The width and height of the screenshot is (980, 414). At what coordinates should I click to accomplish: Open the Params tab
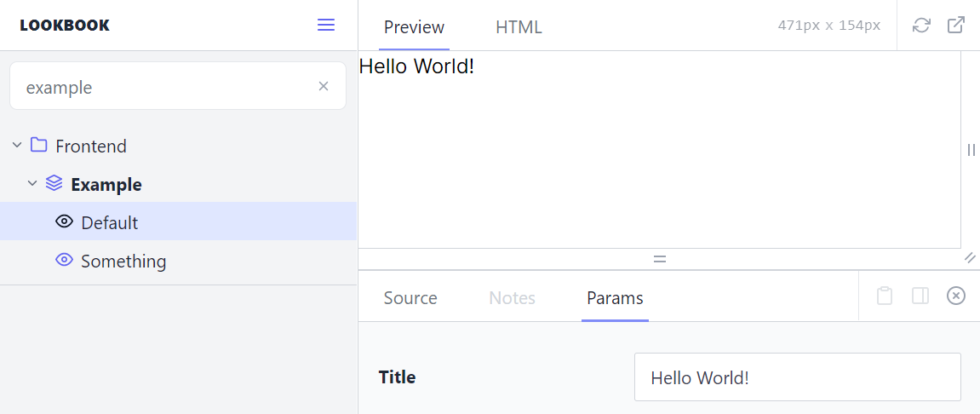click(x=615, y=297)
